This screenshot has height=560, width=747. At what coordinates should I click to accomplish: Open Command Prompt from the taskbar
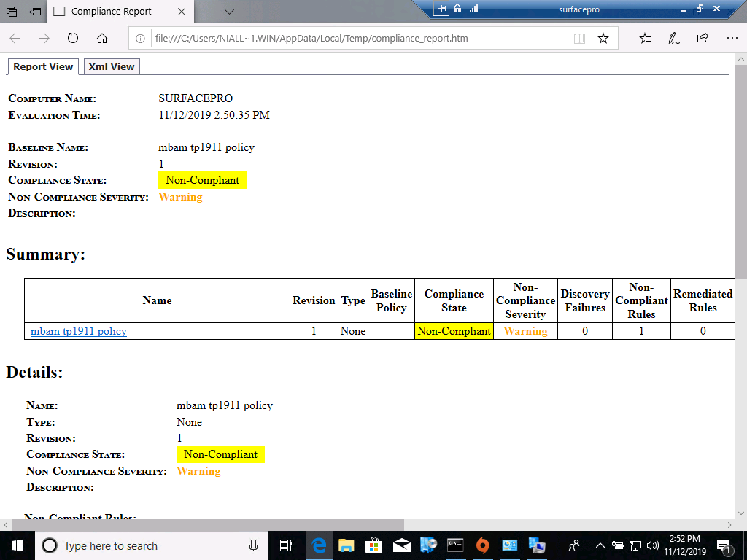pos(455,545)
